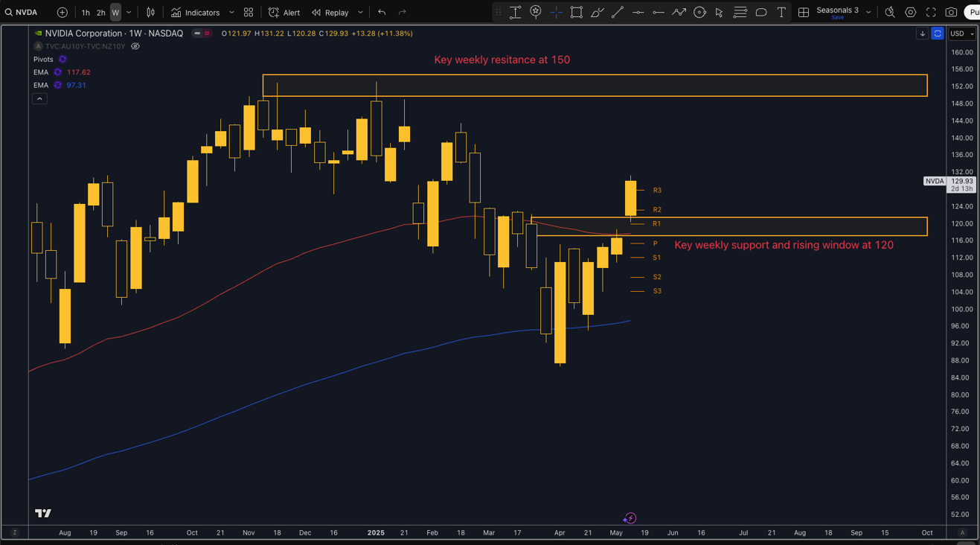The height and width of the screenshot is (545, 980).
Task: Open the candlestick chart style menu
Action: tap(150, 12)
